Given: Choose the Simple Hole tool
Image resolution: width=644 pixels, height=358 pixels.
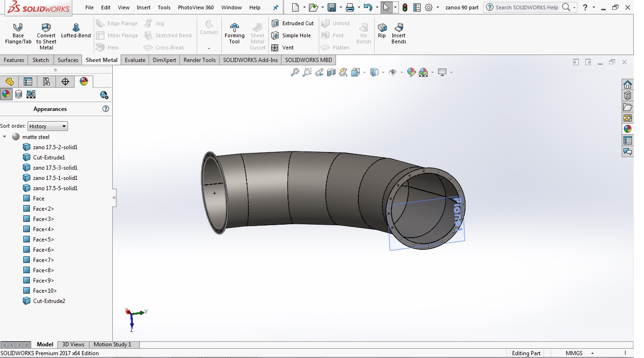Looking at the screenshot, I should pos(291,35).
